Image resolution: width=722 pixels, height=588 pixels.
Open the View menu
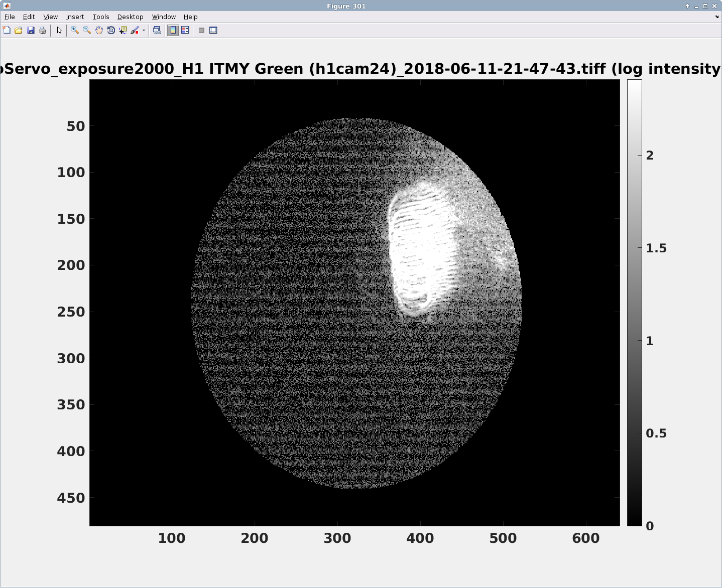pyautogui.click(x=50, y=17)
